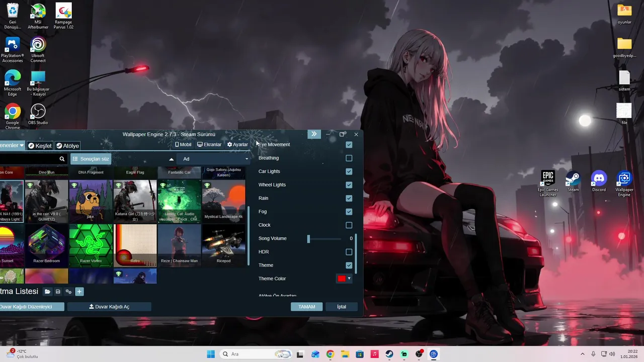Turn off the Rain checkbox
This screenshot has width=644, height=362.
pos(349,198)
